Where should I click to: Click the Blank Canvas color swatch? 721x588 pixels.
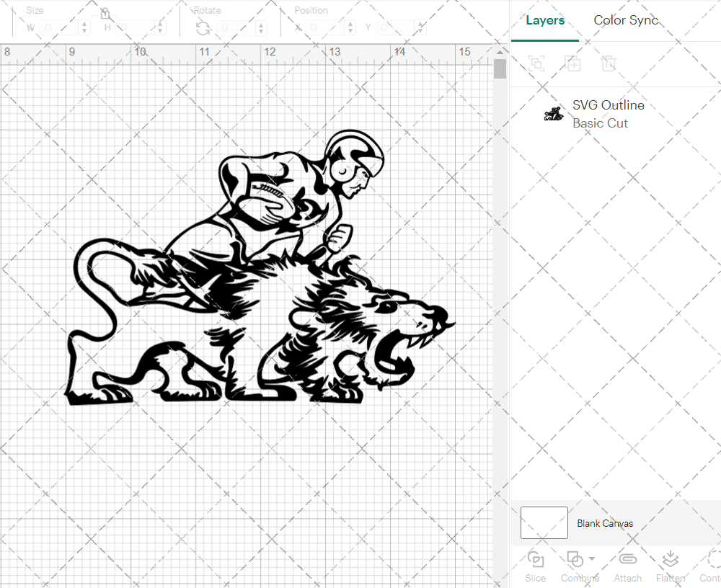tap(544, 522)
